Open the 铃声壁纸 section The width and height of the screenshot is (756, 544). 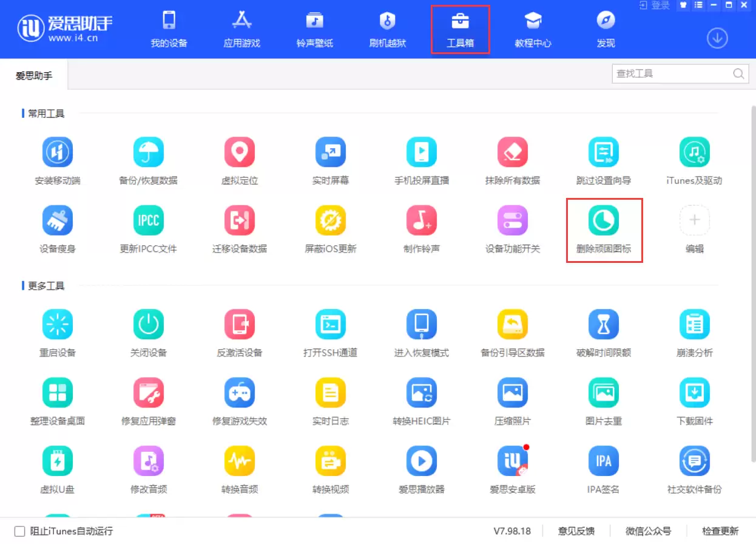point(315,30)
